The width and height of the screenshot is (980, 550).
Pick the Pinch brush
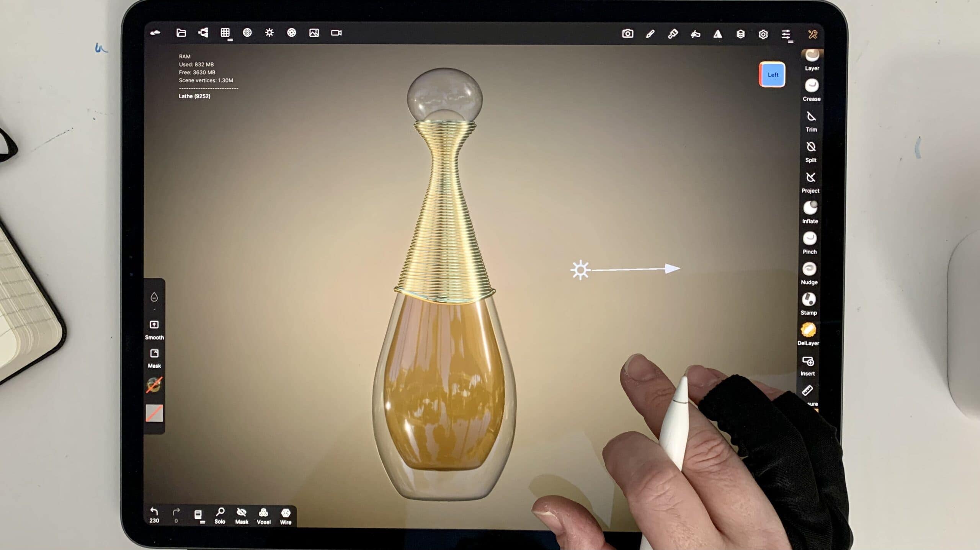[x=809, y=239]
